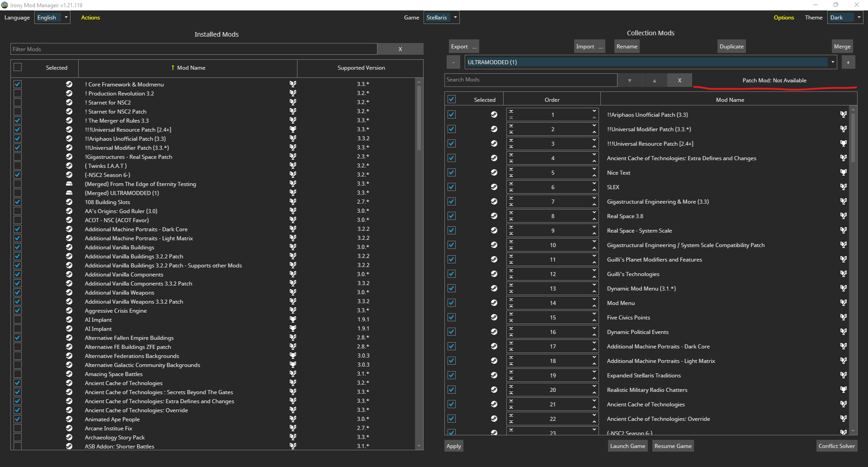The image size is (868, 467).
Task: Click Installed Mods vertical scrollbar thumb
Action: [x=419, y=118]
